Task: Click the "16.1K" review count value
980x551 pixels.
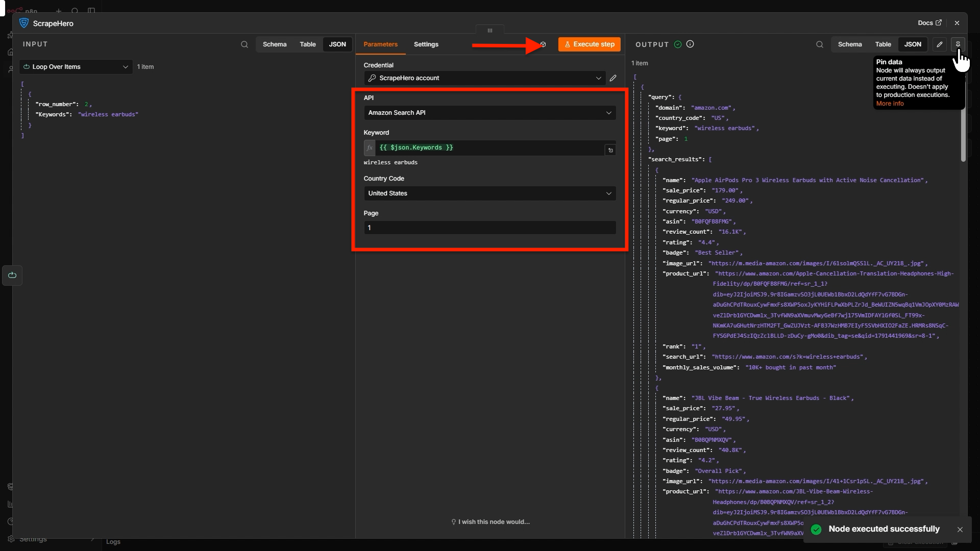Action: coord(730,232)
